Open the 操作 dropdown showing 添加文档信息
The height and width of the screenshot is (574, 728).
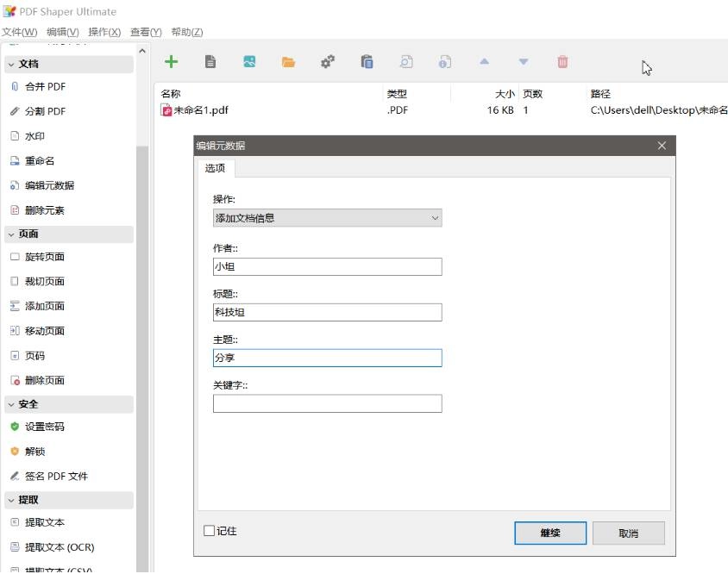point(327,218)
